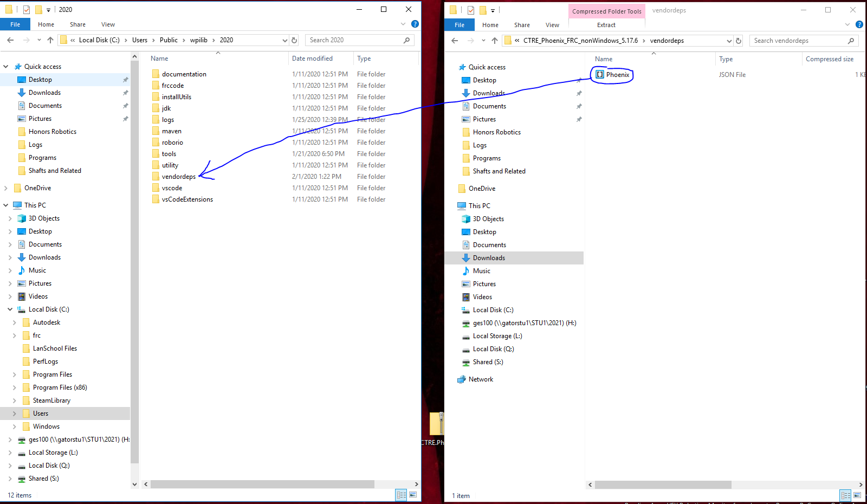867x504 pixels.
Task: Select 3D Objects in the 2020 window sidebar
Action: 44,218
